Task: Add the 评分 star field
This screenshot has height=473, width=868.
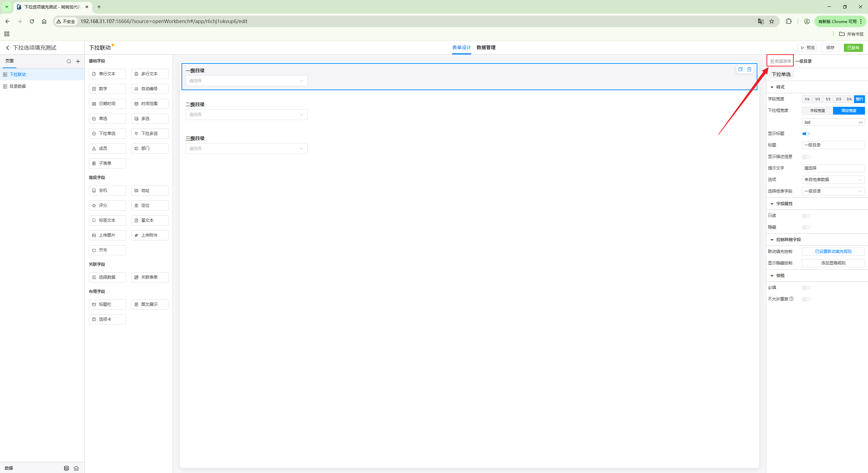Action: pos(107,205)
